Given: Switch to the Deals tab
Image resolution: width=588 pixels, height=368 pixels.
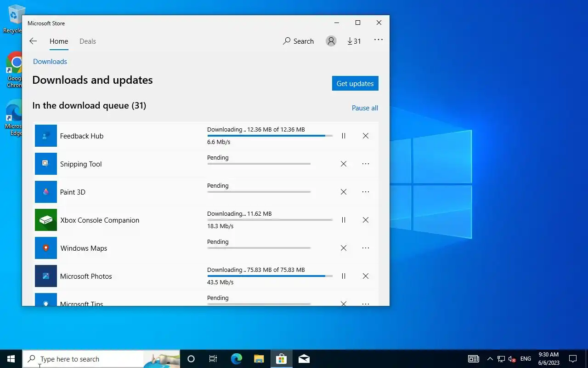Looking at the screenshot, I should (88, 41).
